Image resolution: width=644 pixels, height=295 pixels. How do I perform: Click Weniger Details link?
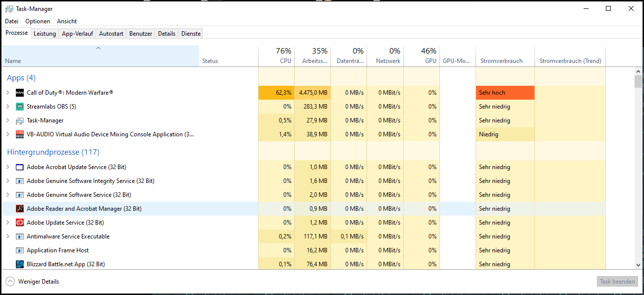(x=39, y=282)
